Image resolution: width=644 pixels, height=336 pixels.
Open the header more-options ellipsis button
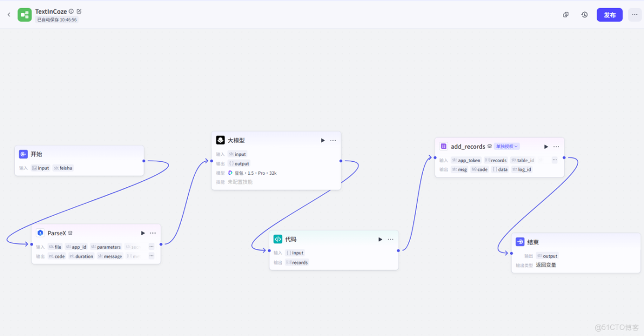(x=635, y=15)
